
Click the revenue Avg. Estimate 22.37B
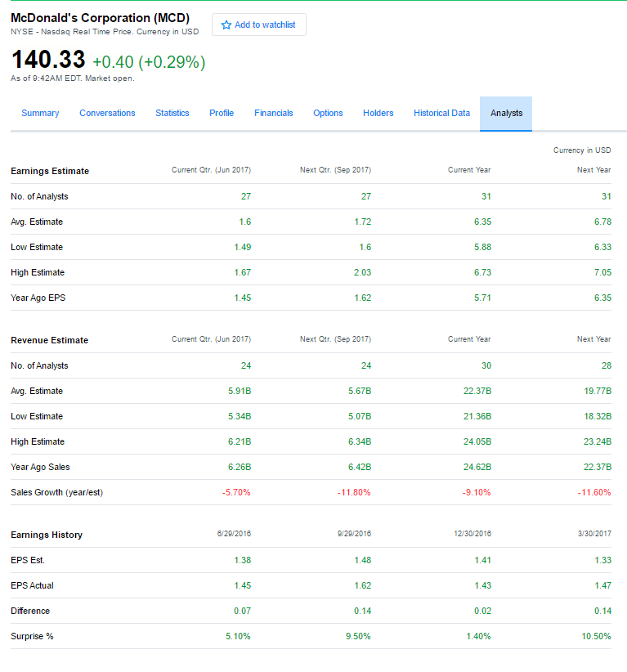[477, 392]
